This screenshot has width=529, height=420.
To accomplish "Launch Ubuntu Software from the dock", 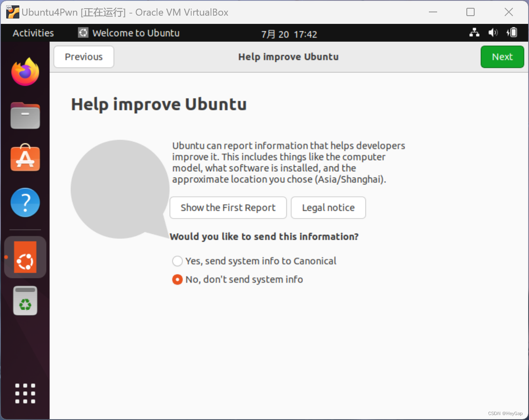I will point(25,158).
